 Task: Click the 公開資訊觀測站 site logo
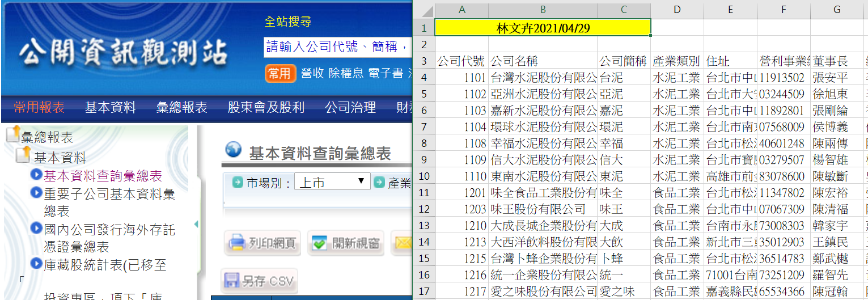tap(123, 53)
